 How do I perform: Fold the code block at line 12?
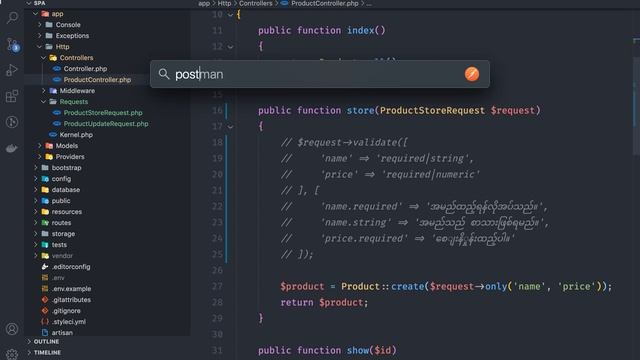click(230, 47)
